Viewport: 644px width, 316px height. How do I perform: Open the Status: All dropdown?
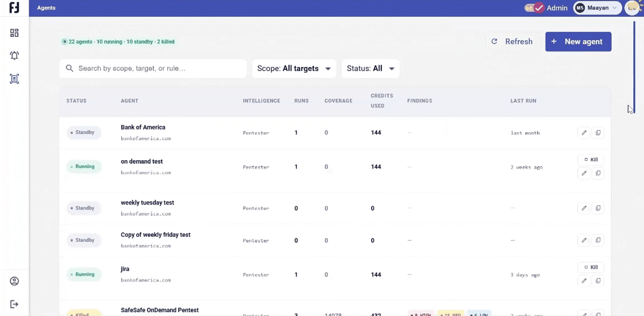click(x=370, y=69)
